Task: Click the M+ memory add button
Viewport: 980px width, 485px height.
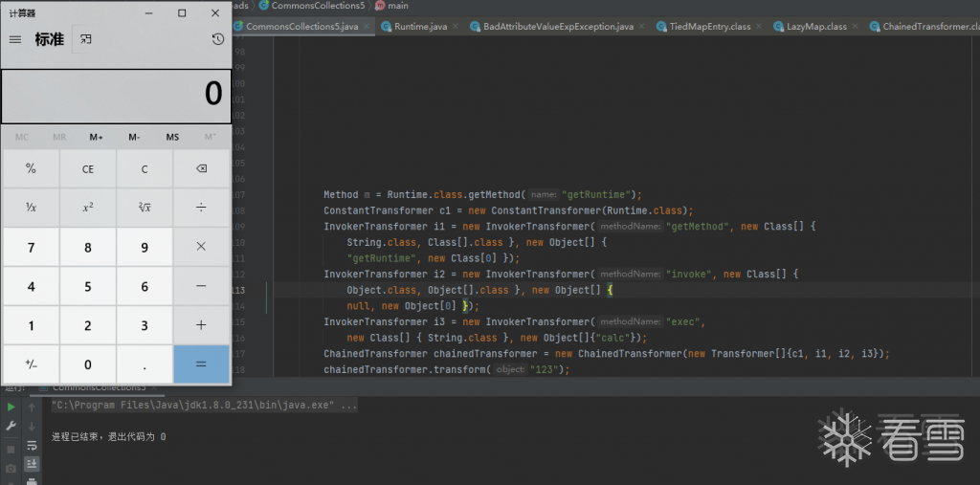Action: coord(97,137)
